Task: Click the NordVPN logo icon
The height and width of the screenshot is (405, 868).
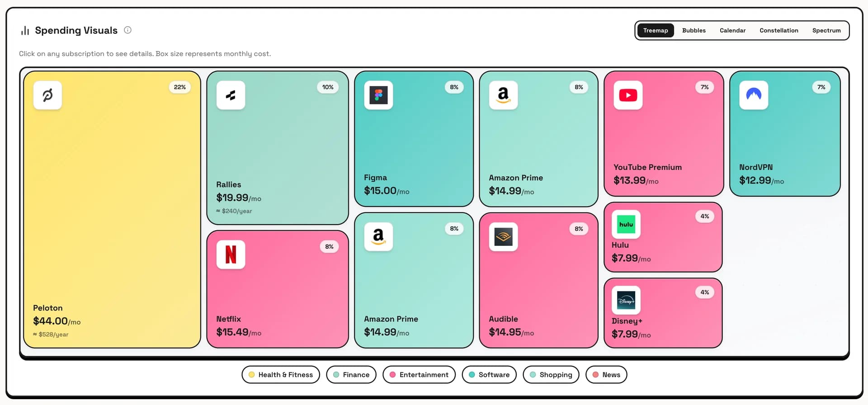Action: coord(754,95)
